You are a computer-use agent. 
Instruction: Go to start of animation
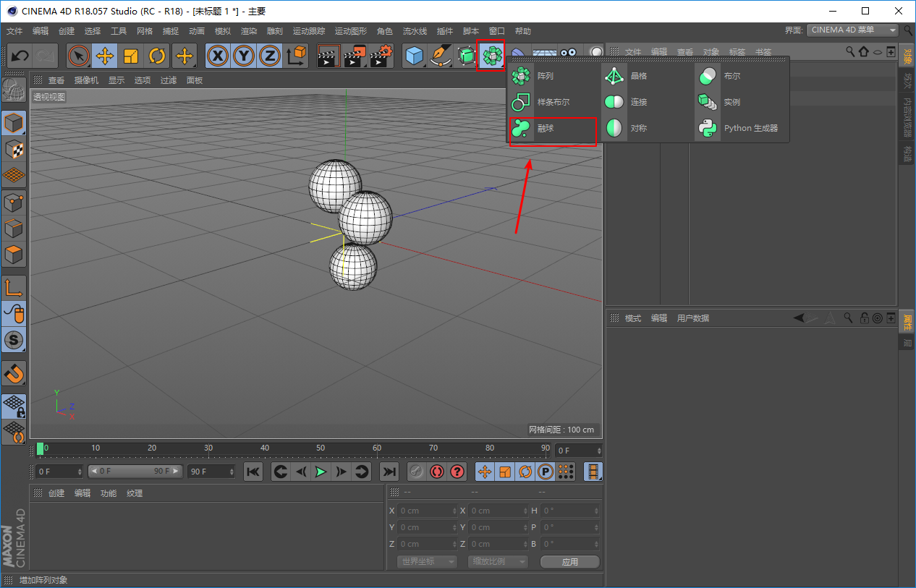coord(253,472)
